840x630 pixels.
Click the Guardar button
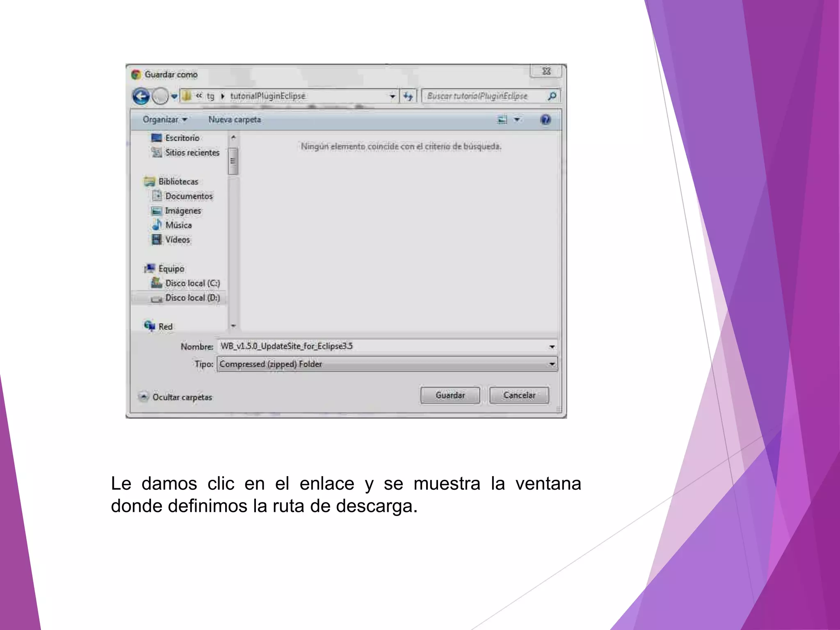(450, 395)
